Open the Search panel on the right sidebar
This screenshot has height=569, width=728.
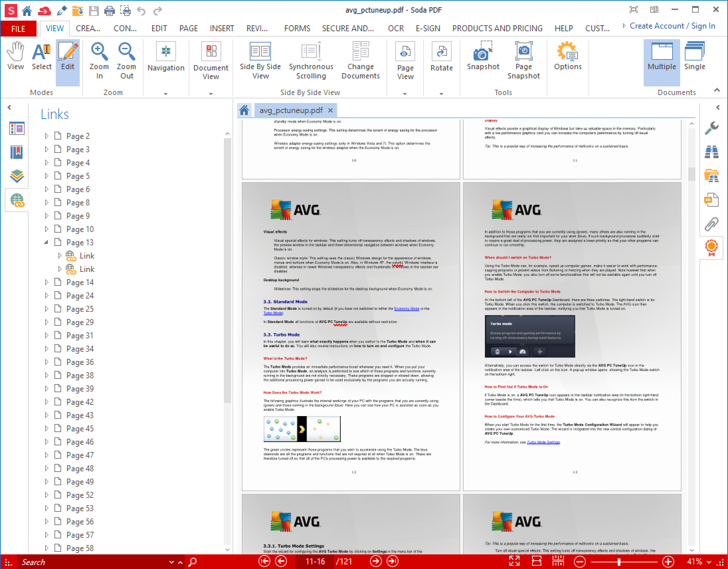click(x=712, y=152)
